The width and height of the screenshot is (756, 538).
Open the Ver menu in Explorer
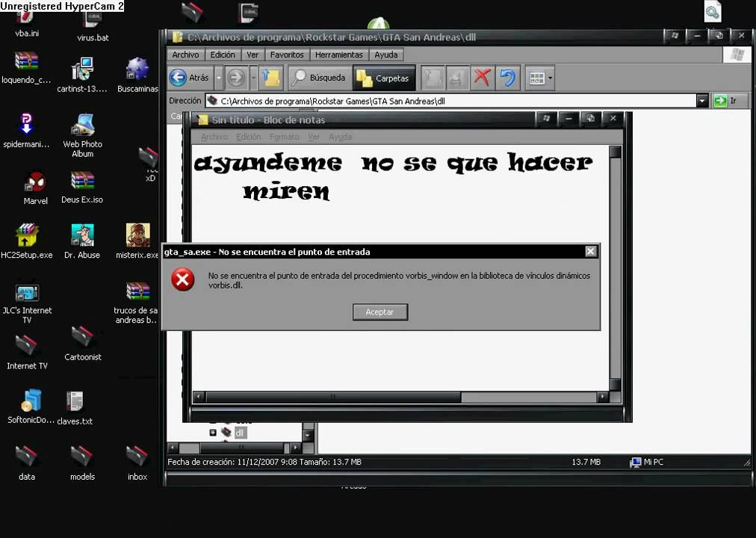[252, 55]
